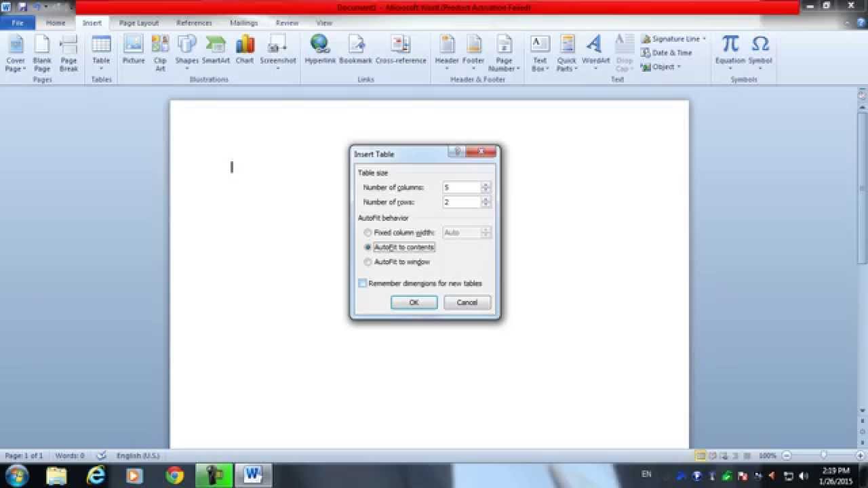Open the File tab
Image resolution: width=868 pixels, height=488 pixels.
(17, 23)
